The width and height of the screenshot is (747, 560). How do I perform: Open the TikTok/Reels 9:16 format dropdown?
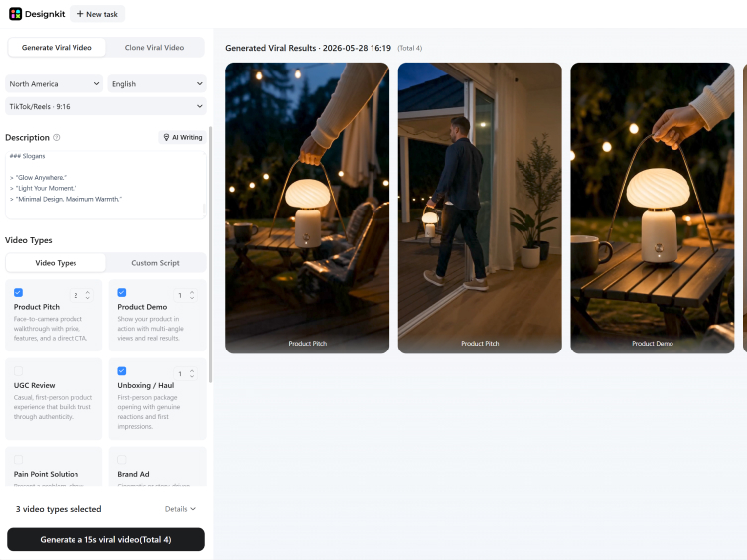pos(105,106)
